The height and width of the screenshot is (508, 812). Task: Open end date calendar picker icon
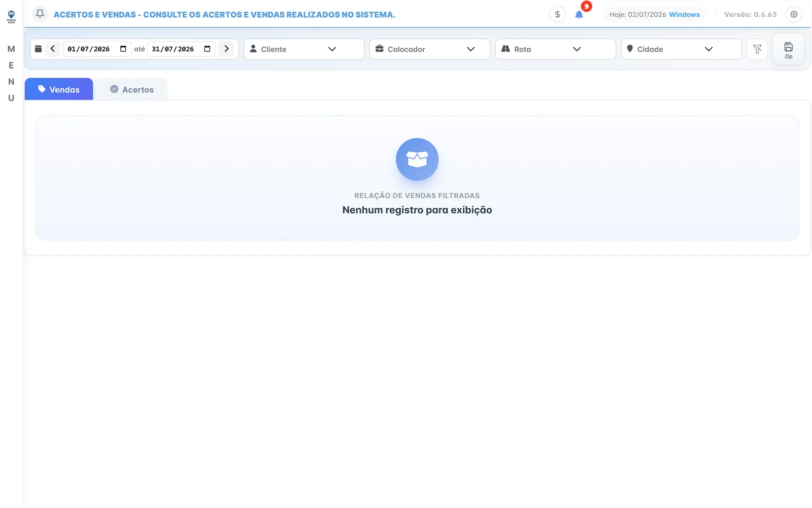pos(207,49)
